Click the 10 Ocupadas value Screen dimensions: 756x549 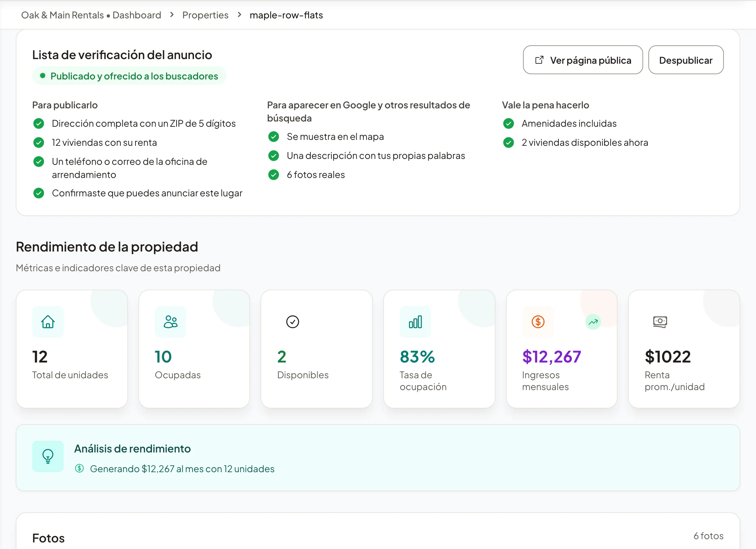pyautogui.click(x=163, y=357)
